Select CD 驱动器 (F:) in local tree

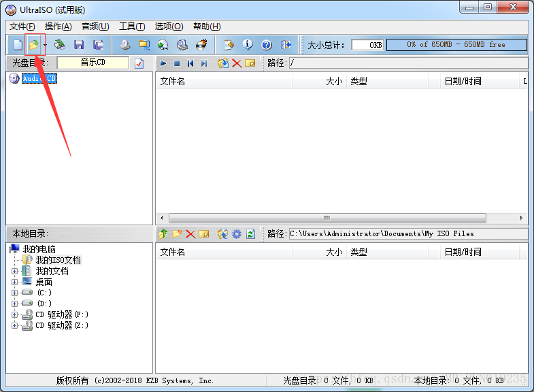click(x=62, y=314)
